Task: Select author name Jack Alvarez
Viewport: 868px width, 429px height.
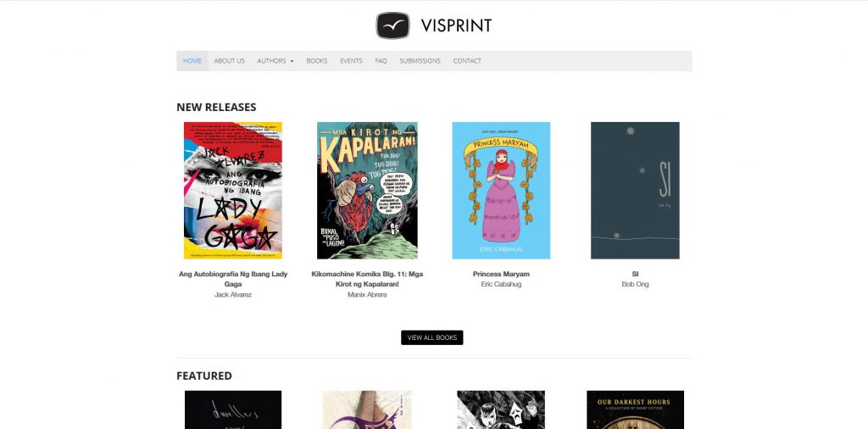Action: tap(233, 294)
